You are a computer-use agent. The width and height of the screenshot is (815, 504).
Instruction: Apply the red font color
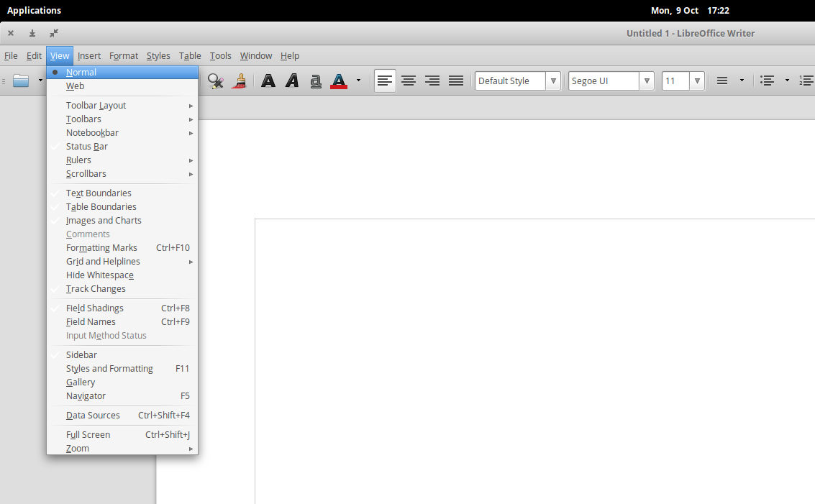[x=339, y=81]
